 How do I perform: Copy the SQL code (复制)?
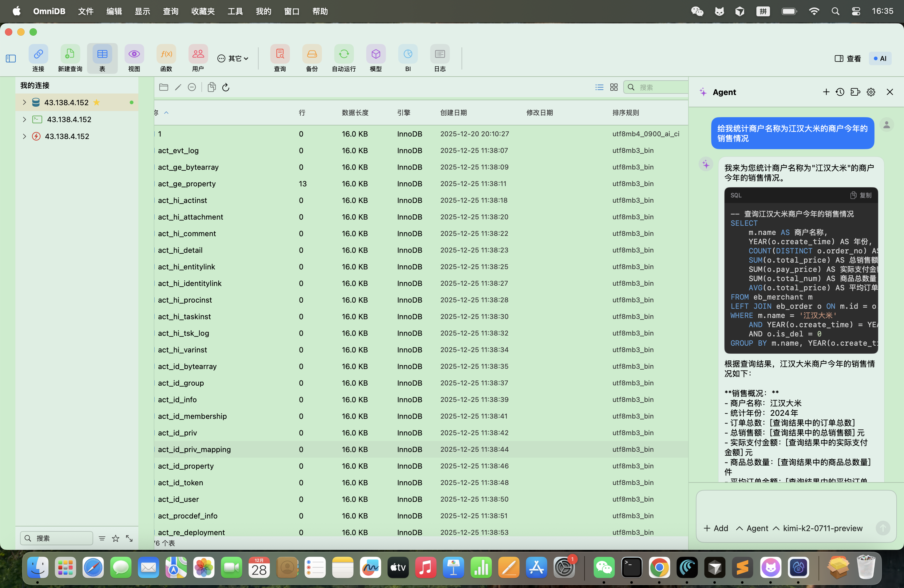[x=861, y=195]
